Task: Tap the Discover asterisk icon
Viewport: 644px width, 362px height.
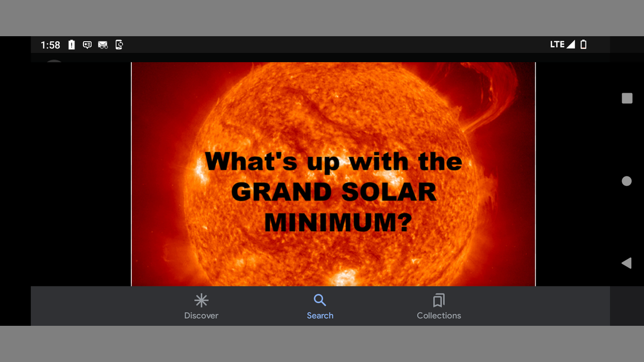Action: pyautogui.click(x=201, y=301)
